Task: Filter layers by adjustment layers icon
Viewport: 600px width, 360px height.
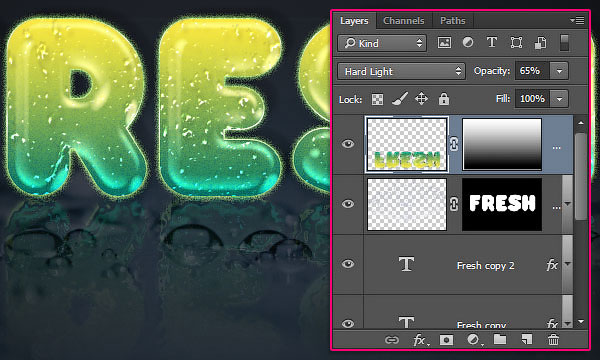Action: pos(468,42)
